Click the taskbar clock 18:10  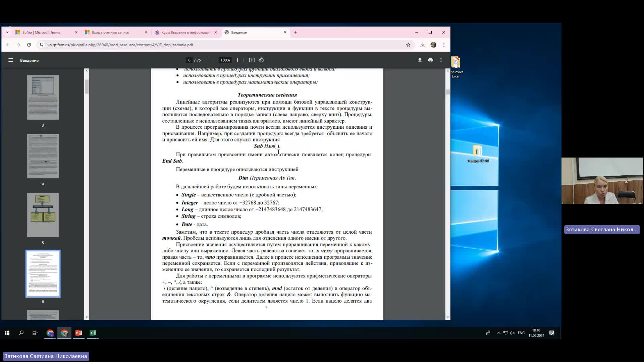point(536,333)
